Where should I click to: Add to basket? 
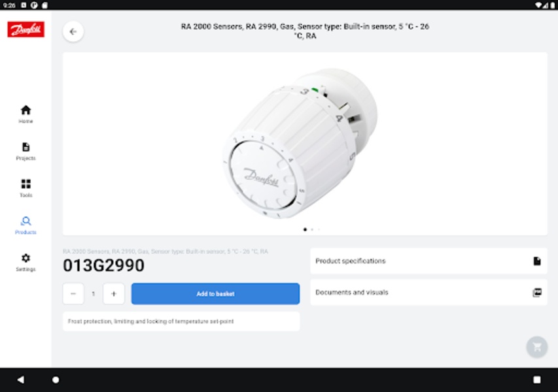[x=215, y=293]
